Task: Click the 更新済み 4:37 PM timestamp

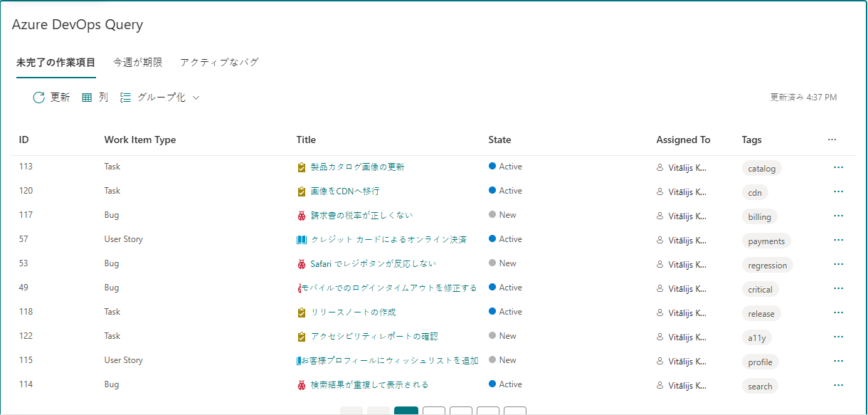Action: tap(803, 98)
